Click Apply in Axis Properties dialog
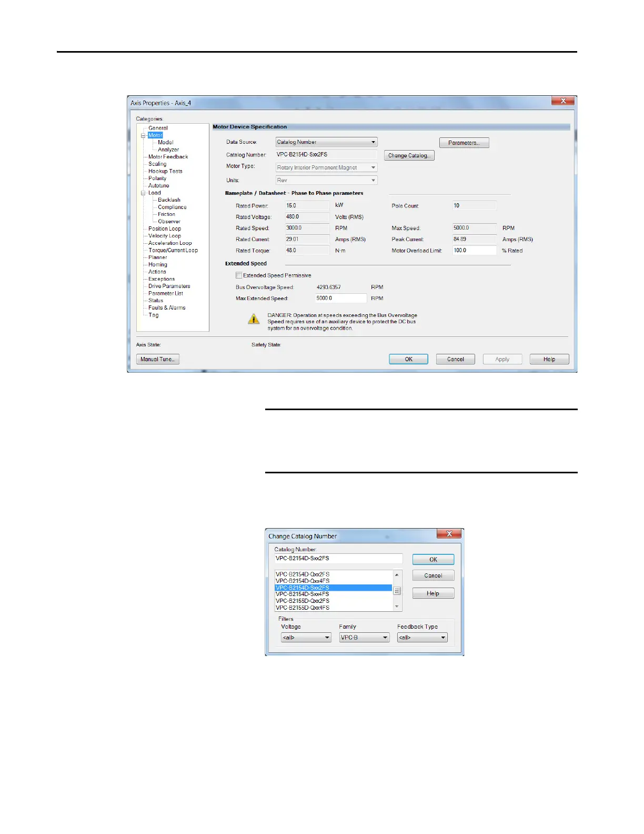Viewport: 644px width, 834px height. click(502, 359)
